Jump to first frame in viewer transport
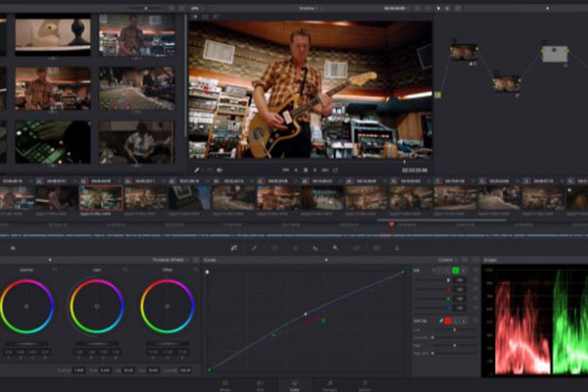This screenshot has width=588, height=392. (x=285, y=170)
